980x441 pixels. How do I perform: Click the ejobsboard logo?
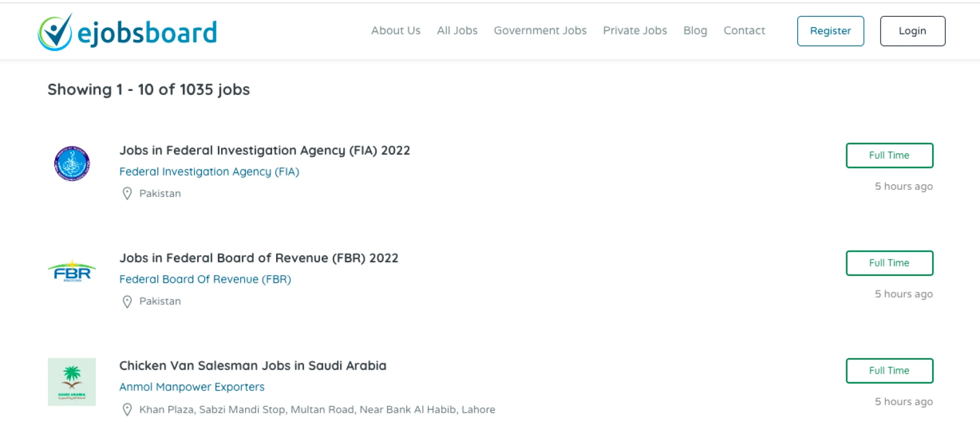127,32
